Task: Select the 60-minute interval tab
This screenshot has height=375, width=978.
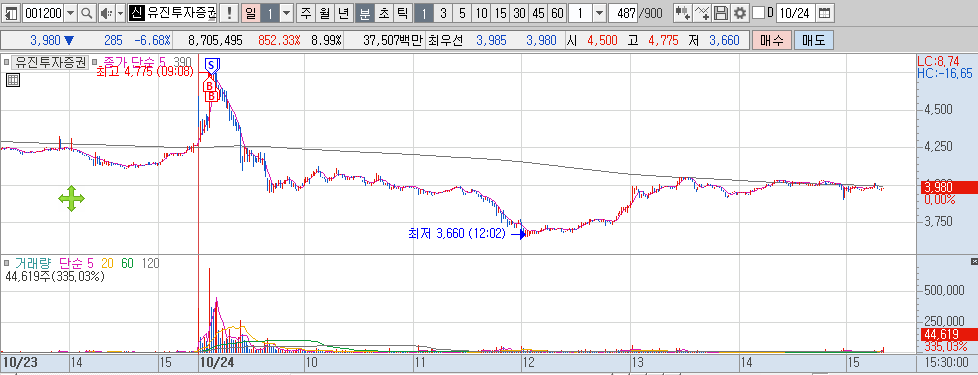Action: tap(558, 12)
